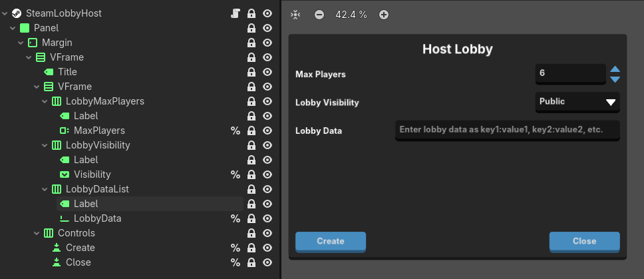This screenshot has width=644, height=279.
Task: Toggle visibility of the LobbyData node
Action: click(267, 218)
